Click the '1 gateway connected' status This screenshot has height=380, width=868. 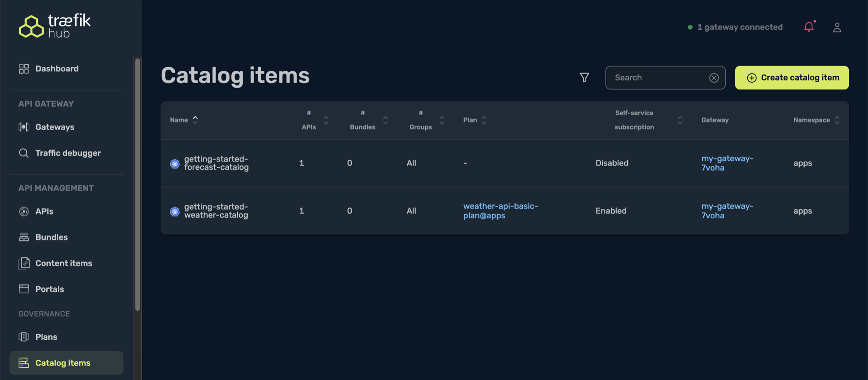tap(735, 27)
